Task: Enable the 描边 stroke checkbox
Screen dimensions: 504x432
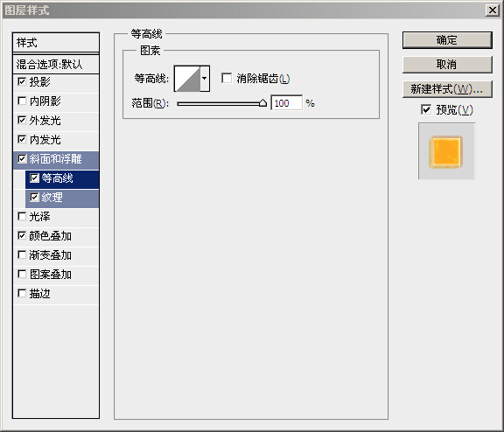Action: point(22,294)
